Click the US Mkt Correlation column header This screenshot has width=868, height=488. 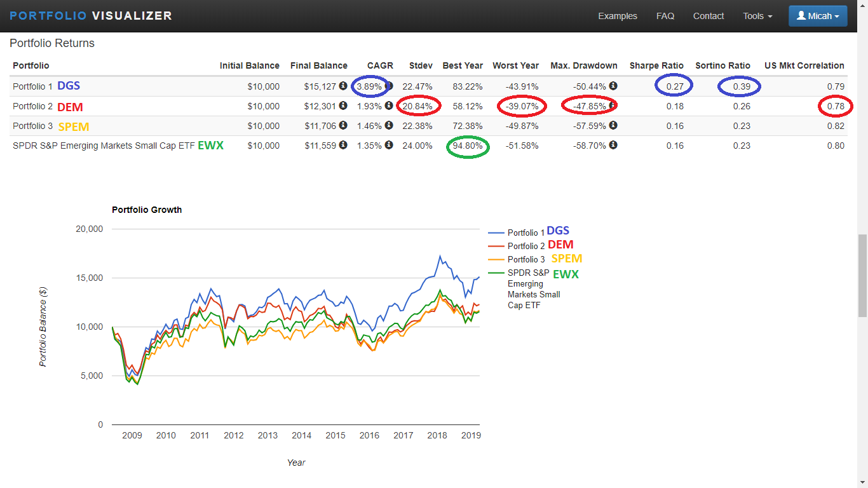[x=804, y=65]
